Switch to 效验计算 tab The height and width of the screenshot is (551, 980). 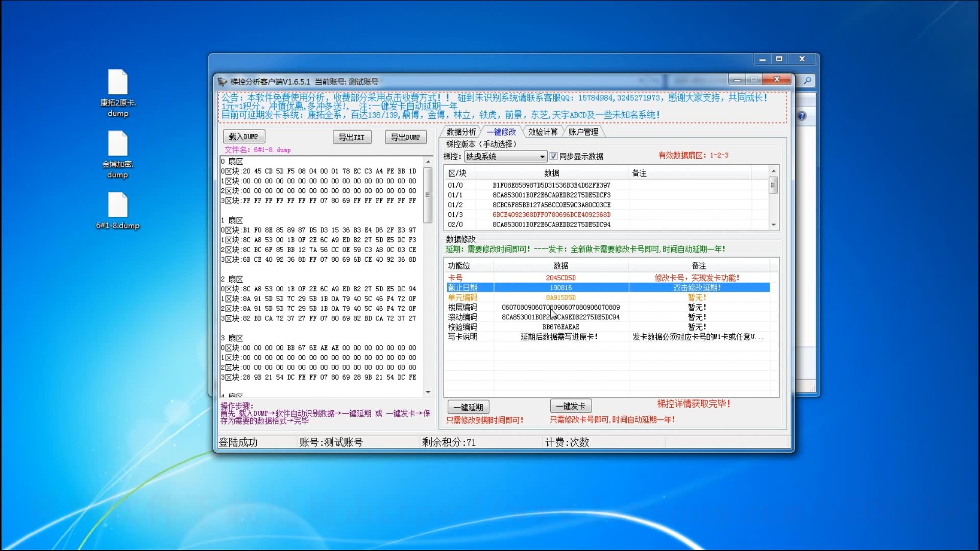[x=543, y=132]
